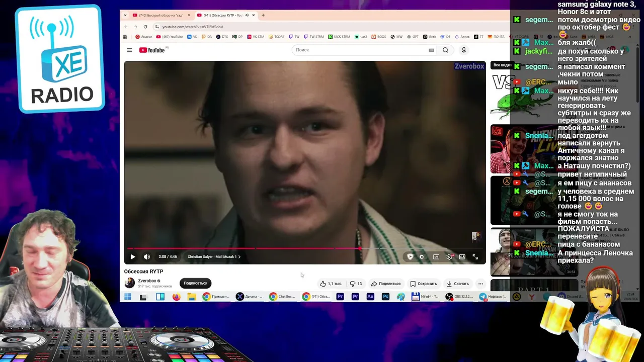The width and height of the screenshot is (644, 362).
Task: Resume playback with the play button
Action: point(133,256)
